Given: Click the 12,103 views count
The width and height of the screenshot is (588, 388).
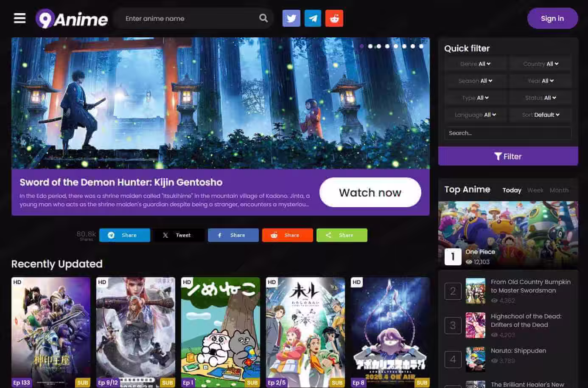Looking at the screenshot, I should tap(478, 262).
